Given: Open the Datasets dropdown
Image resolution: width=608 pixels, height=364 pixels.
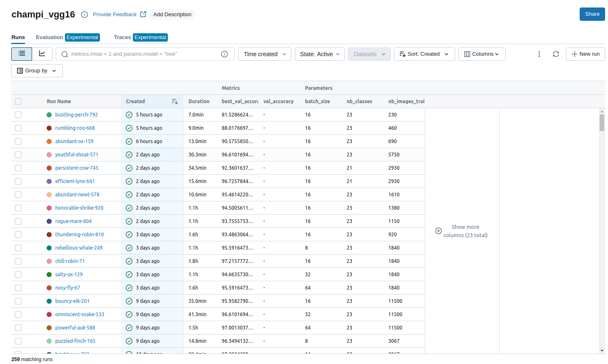Looking at the screenshot, I should click(x=369, y=54).
